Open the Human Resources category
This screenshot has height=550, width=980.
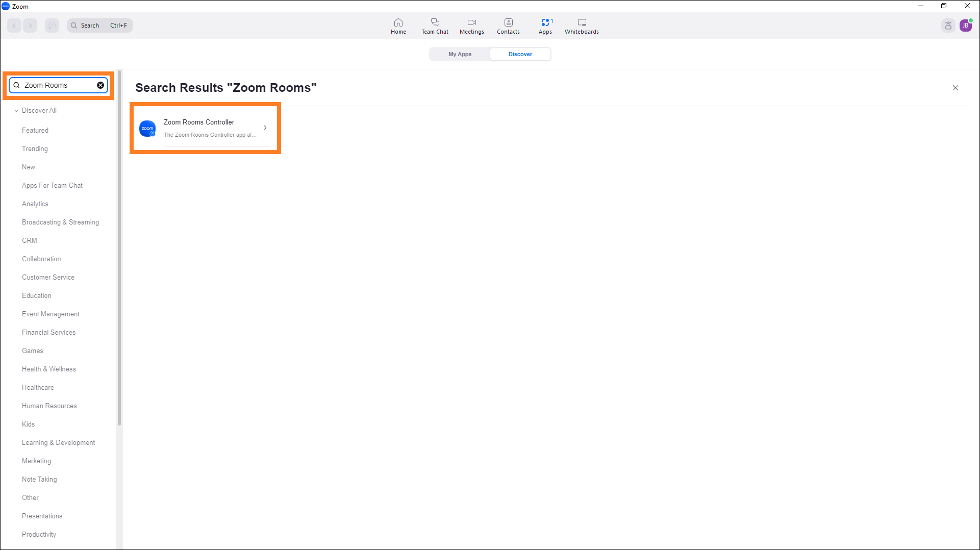49,406
